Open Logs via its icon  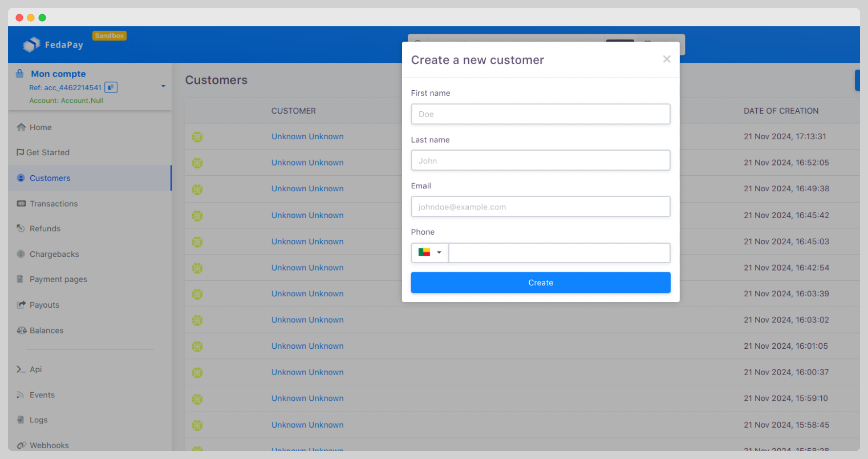tap(20, 420)
